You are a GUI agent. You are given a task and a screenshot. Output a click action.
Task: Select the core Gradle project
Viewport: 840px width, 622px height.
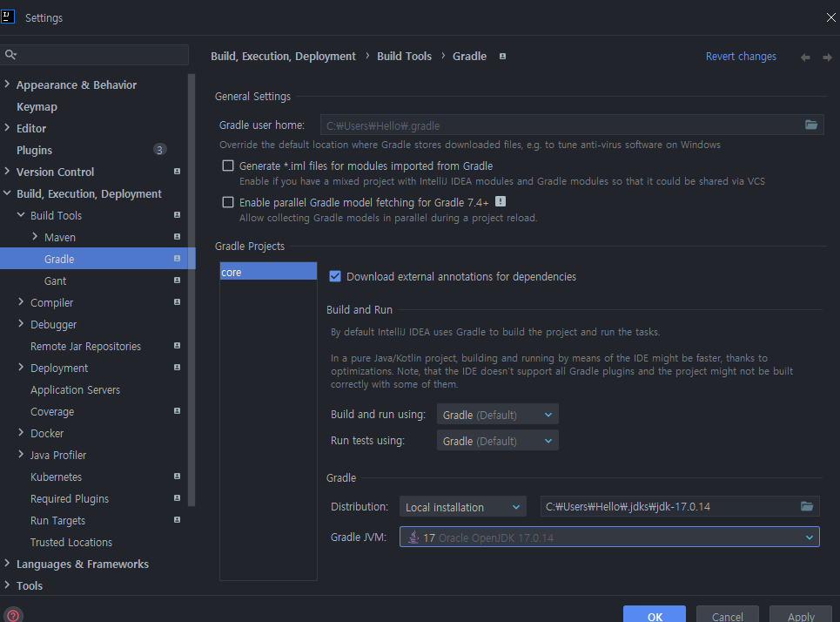[268, 272]
